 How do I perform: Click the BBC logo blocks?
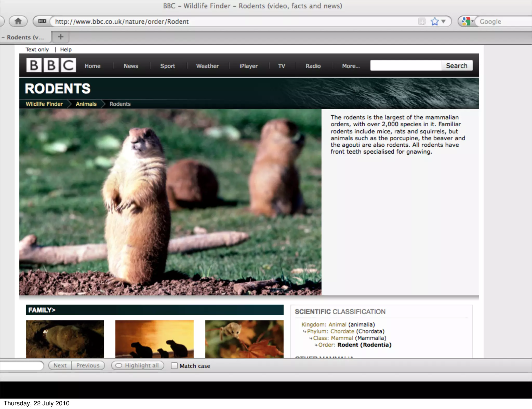coord(51,65)
